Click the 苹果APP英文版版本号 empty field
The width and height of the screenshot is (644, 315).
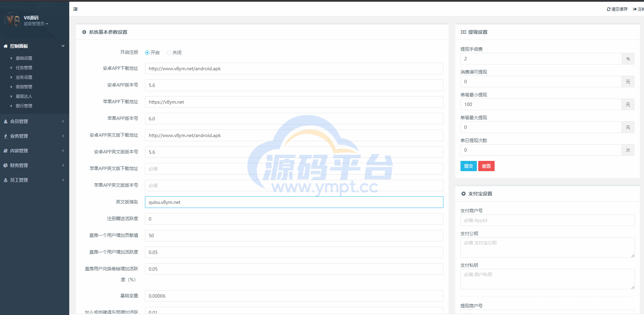(x=294, y=185)
